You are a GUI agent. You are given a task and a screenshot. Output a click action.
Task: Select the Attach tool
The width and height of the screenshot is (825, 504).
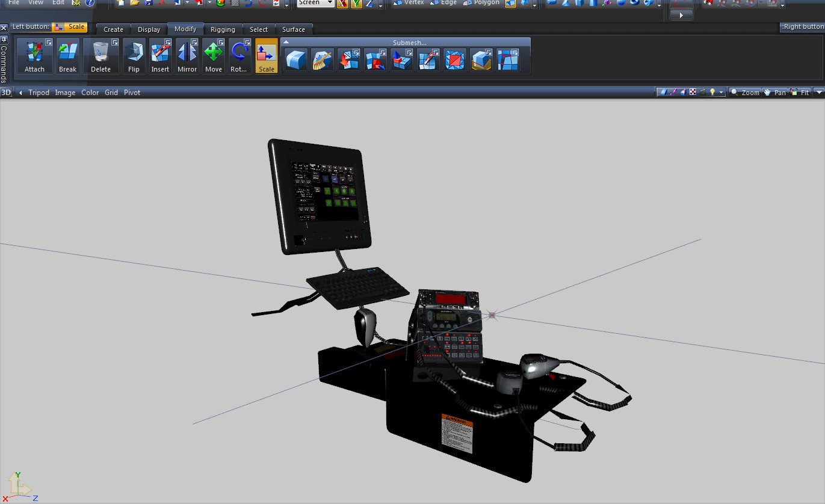34,56
